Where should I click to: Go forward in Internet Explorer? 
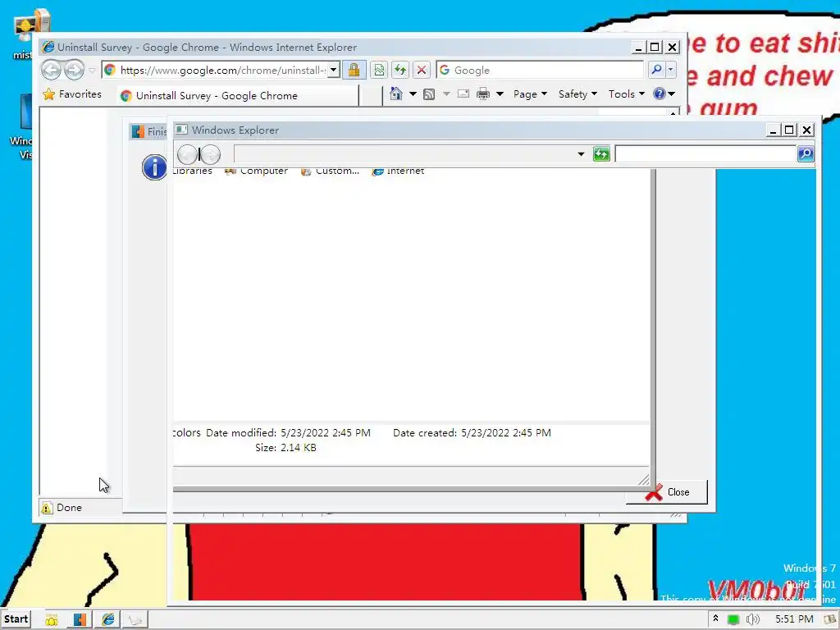click(74, 71)
